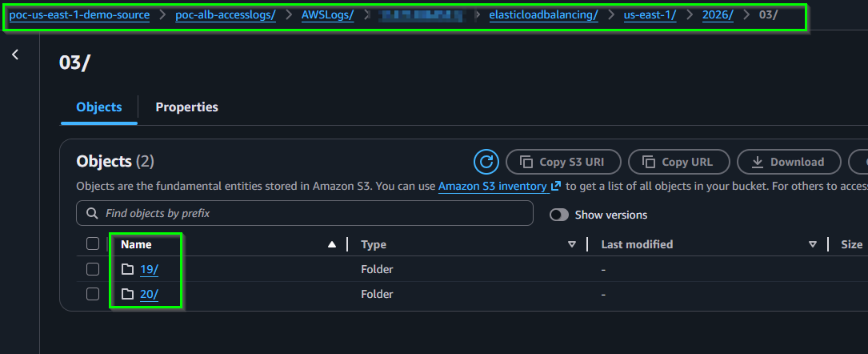Collapse the side navigation arrow
This screenshot has width=868, height=354.
(x=15, y=54)
